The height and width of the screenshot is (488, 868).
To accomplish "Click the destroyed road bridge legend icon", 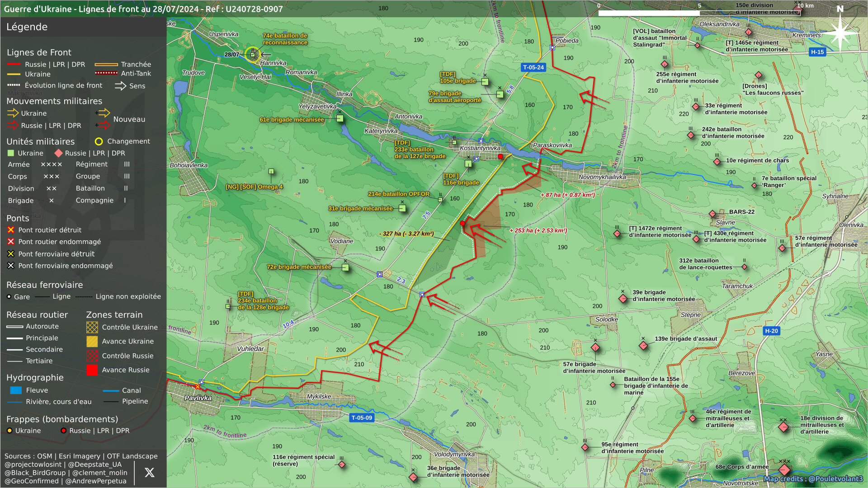I will click(11, 230).
